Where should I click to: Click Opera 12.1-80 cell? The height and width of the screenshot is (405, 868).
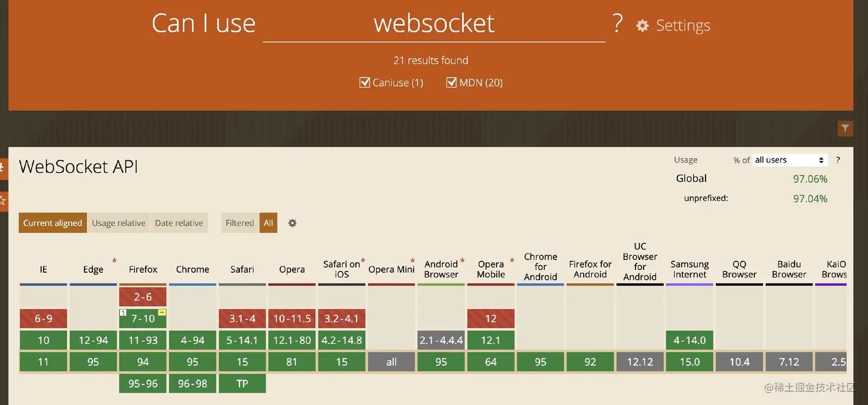[x=292, y=340]
